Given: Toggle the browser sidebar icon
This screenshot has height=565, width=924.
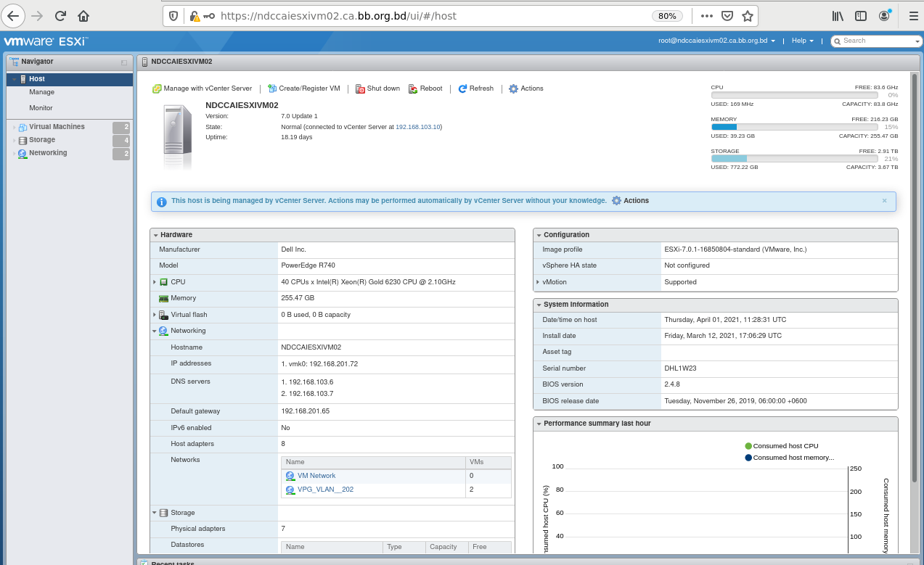Looking at the screenshot, I should click(x=861, y=15).
